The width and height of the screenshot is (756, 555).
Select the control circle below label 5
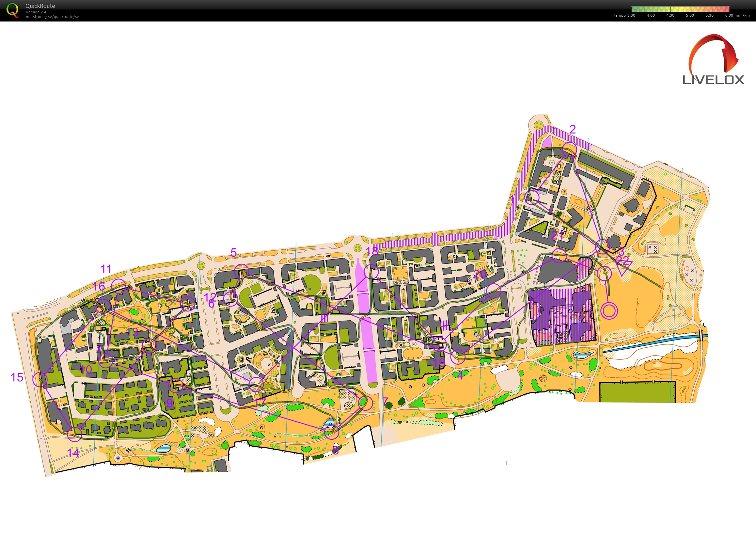242,271
